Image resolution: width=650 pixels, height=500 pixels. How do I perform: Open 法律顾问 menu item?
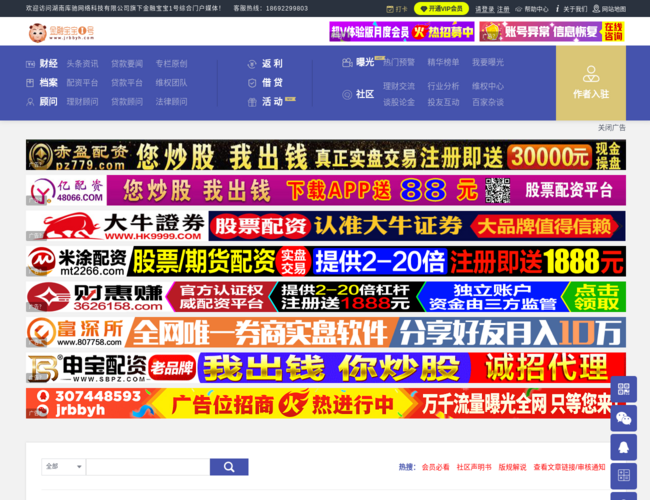pyautogui.click(x=171, y=102)
